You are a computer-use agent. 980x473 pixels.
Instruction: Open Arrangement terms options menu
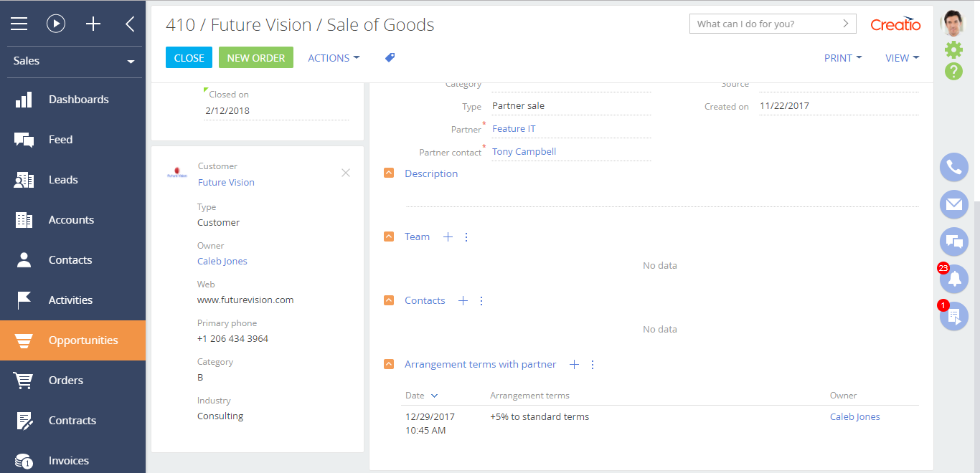coord(593,365)
